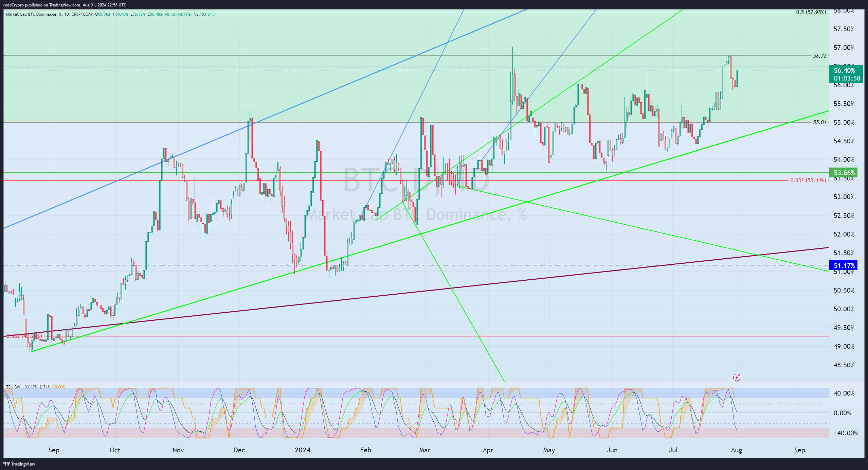Click the '55.50%' price axis label
The height and width of the screenshot is (470, 868).
[844, 104]
